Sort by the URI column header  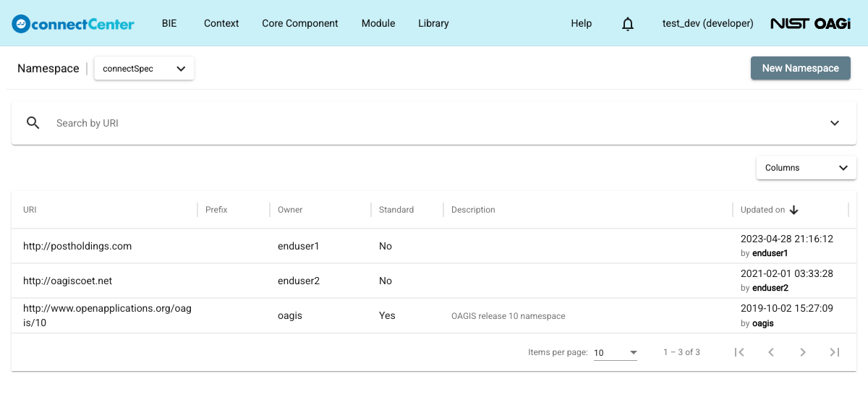pyautogui.click(x=30, y=210)
